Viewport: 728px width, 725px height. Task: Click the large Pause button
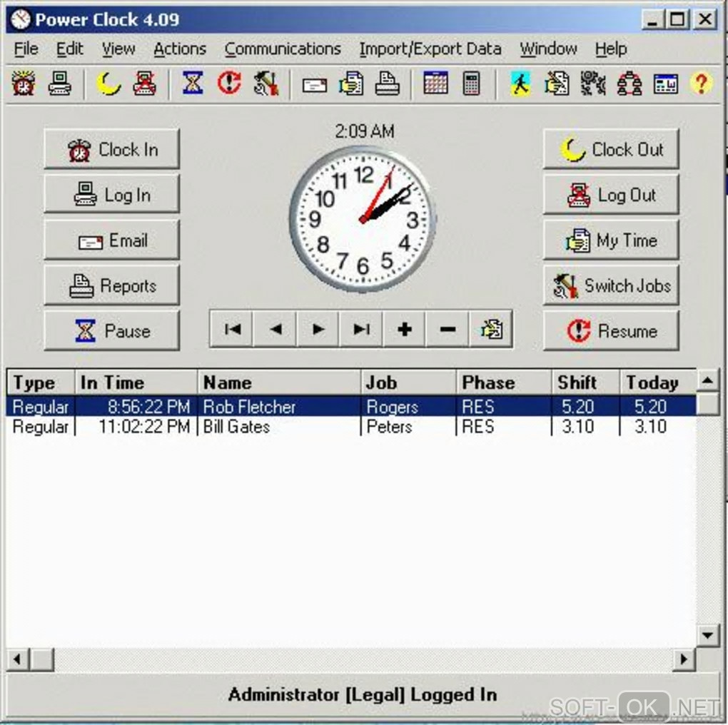[111, 330]
